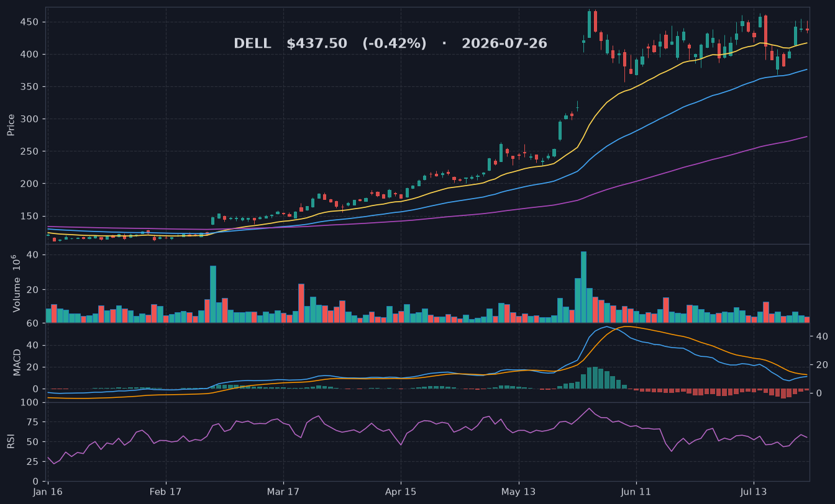The width and height of the screenshot is (835, 504).
Task: Click the RSI axis 25 tick label
Action: point(34,462)
